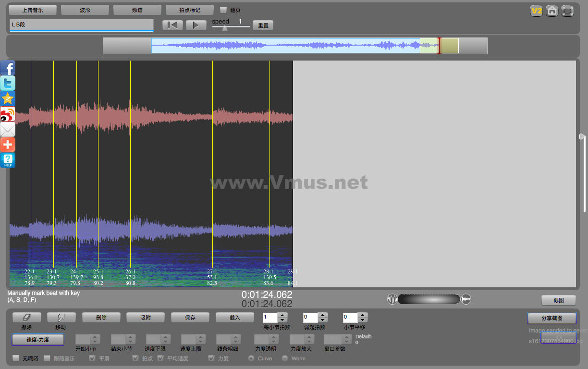Click the zoomed-in waveform icon left of zoom slider
Viewport: 588px width, 369px height.
click(x=392, y=299)
